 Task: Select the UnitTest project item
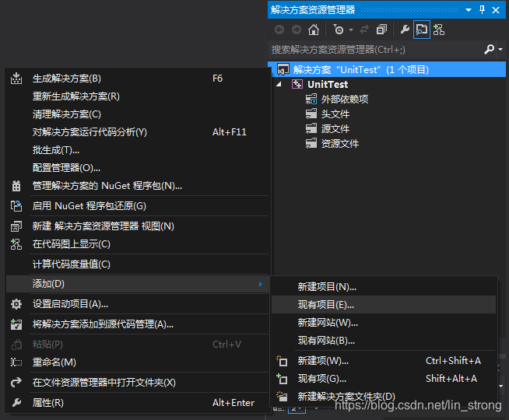coord(328,84)
